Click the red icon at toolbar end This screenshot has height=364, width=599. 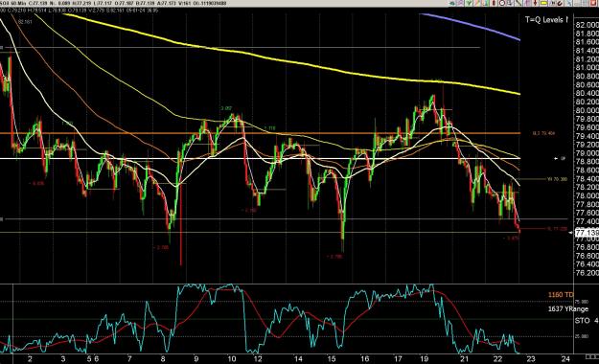(593, 3)
